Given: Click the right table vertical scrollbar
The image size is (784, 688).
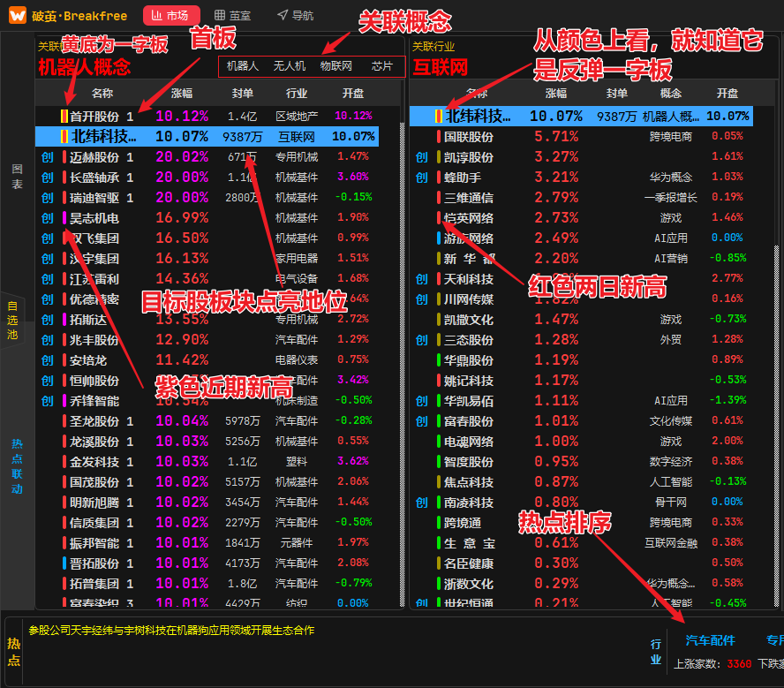Looking at the screenshot, I should click(776, 426).
